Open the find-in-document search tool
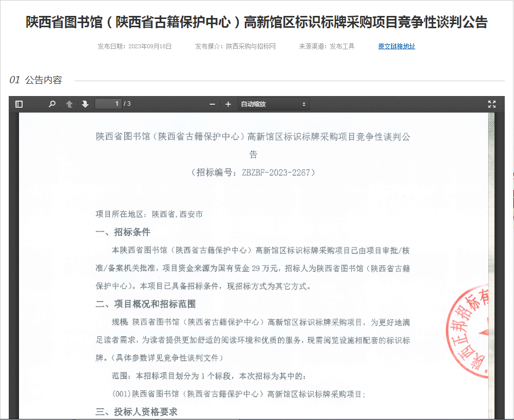This screenshot has height=420, width=514. [x=52, y=104]
